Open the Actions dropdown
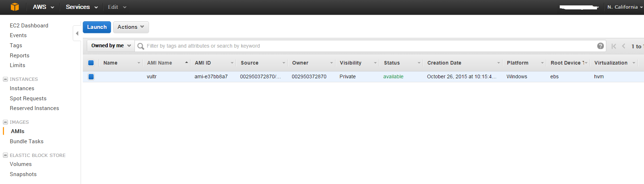The height and width of the screenshot is (184, 644). [x=131, y=27]
